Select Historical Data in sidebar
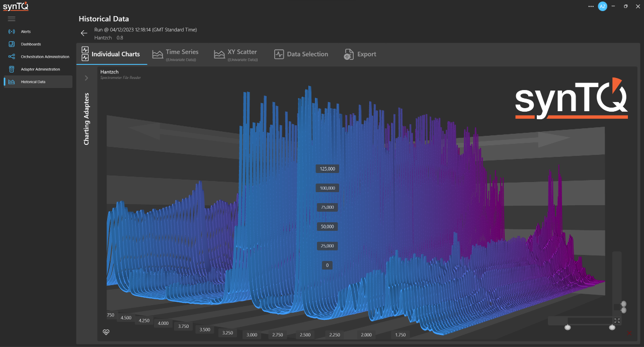Image resolution: width=644 pixels, height=347 pixels. [33, 81]
